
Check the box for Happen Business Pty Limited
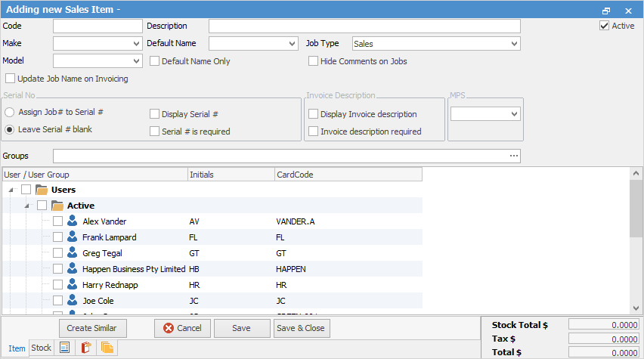[58, 268]
